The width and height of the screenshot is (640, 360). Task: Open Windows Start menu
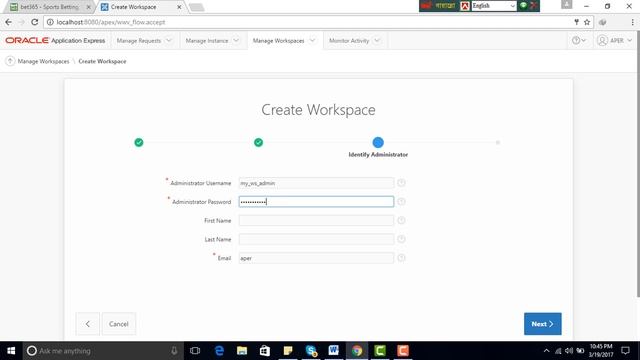11,351
